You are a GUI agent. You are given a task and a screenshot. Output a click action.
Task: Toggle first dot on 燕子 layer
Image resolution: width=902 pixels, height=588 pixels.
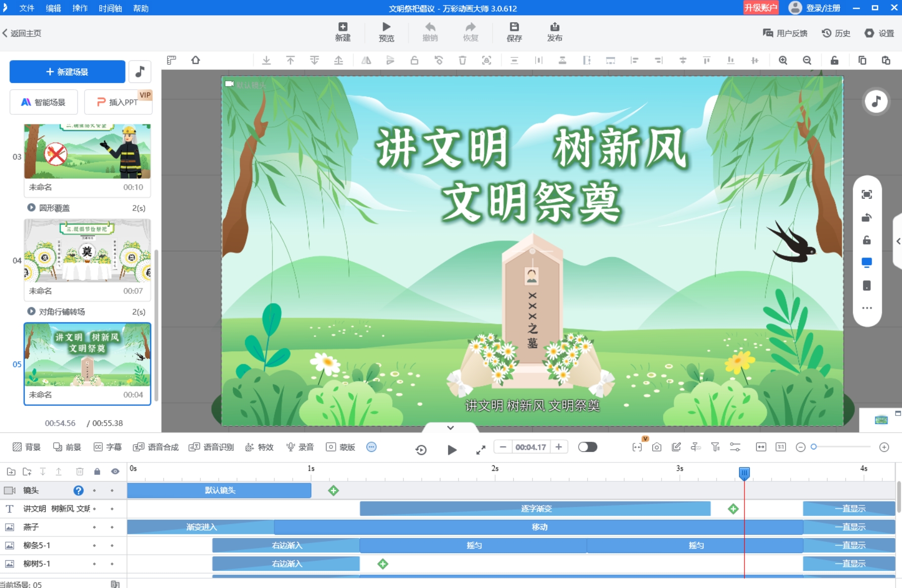click(94, 527)
